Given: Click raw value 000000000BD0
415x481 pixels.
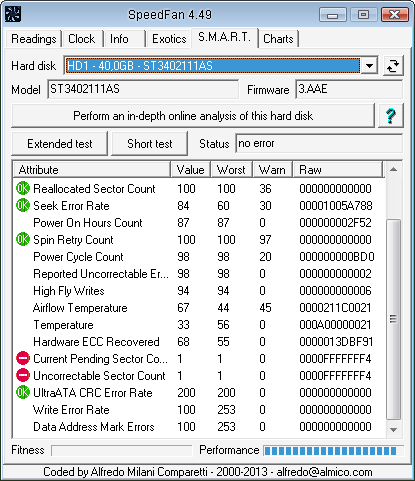Looking at the screenshot, I should (337, 257).
